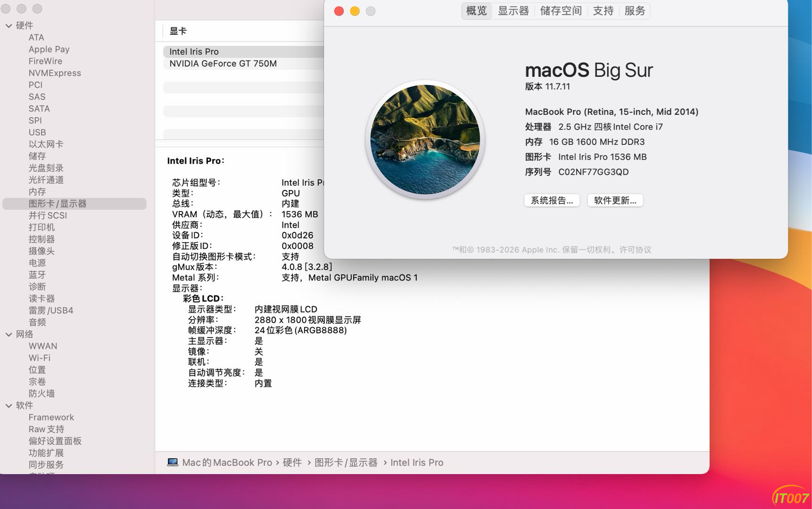
Task: Select 光纤通道 in the sidebar
Action: 46,180
